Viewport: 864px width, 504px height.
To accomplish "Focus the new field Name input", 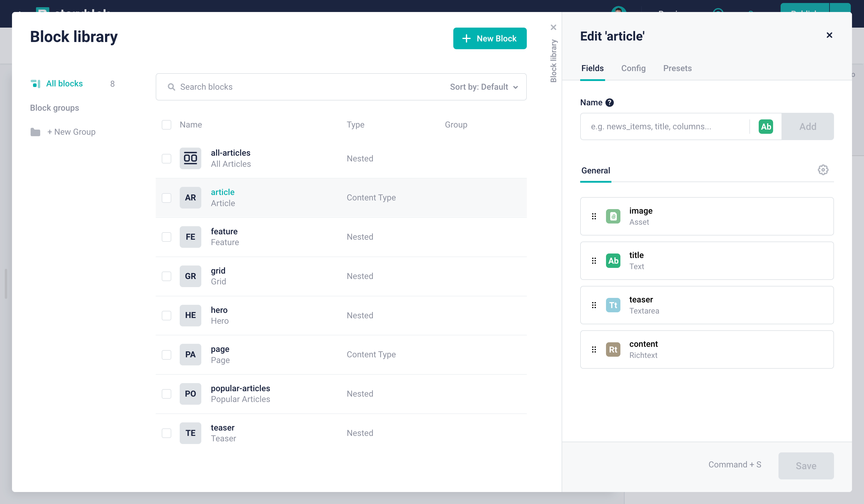I will coord(665,127).
